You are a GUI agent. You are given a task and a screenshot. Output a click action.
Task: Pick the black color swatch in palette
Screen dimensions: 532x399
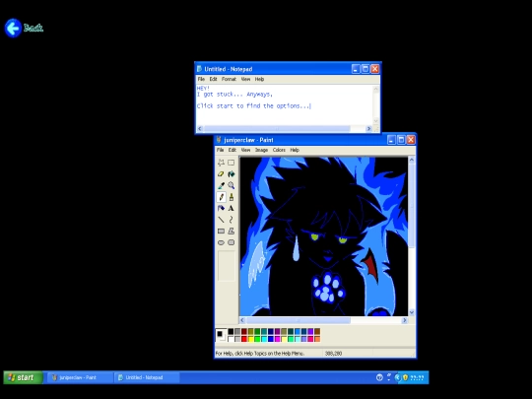click(231, 331)
